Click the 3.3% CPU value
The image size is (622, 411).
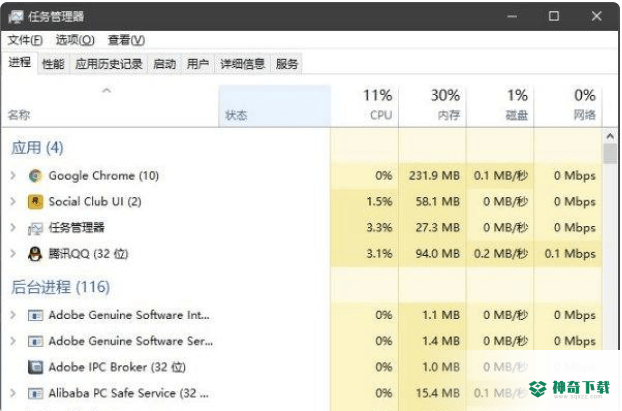tap(379, 228)
